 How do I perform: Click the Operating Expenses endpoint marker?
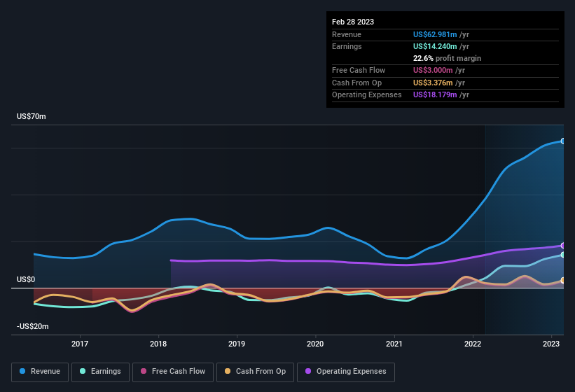point(563,246)
